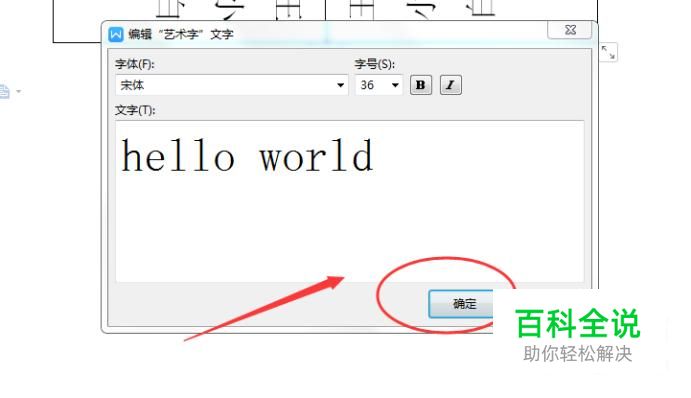The width and height of the screenshot is (691, 398).
Task: Click inside the hello world text box
Action: tap(349, 201)
